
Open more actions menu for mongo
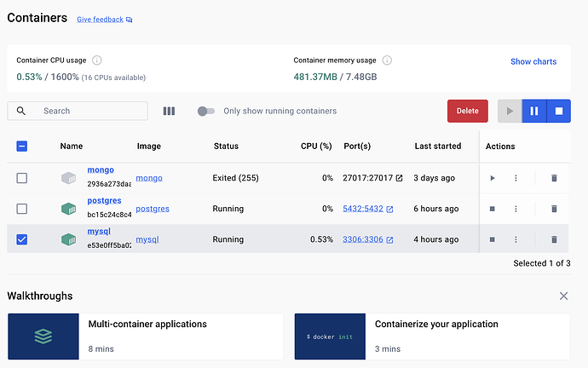coord(516,178)
